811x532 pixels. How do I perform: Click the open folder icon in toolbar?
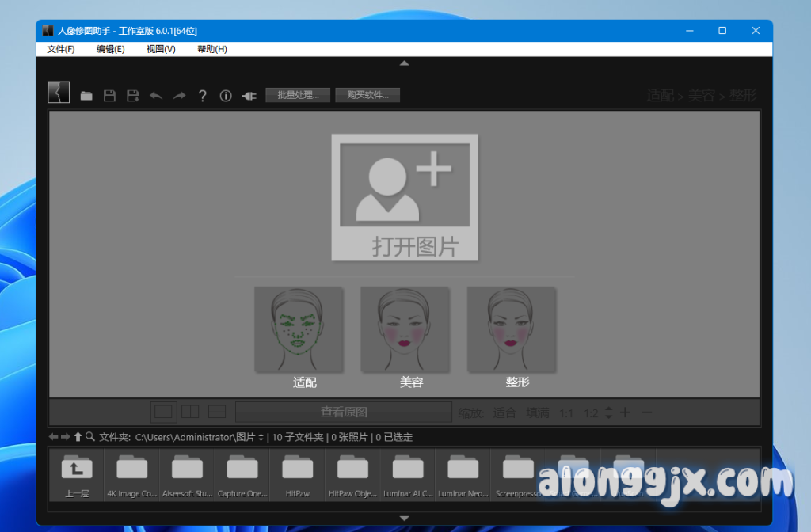click(86, 96)
